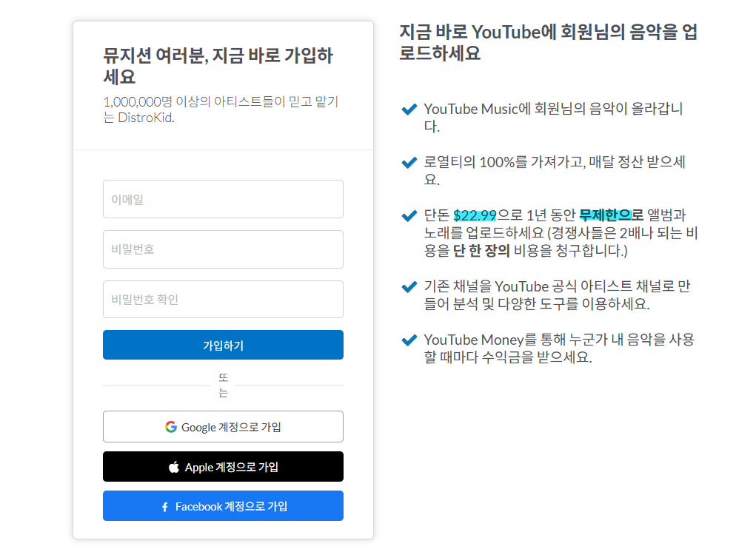Click the bold 단 한 장의 text
Image resolution: width=756 pixels, height=549 pixels.
pos(481,250)
